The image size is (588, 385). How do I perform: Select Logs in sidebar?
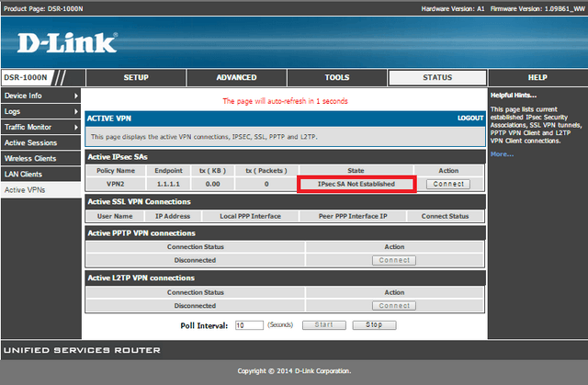40,112
